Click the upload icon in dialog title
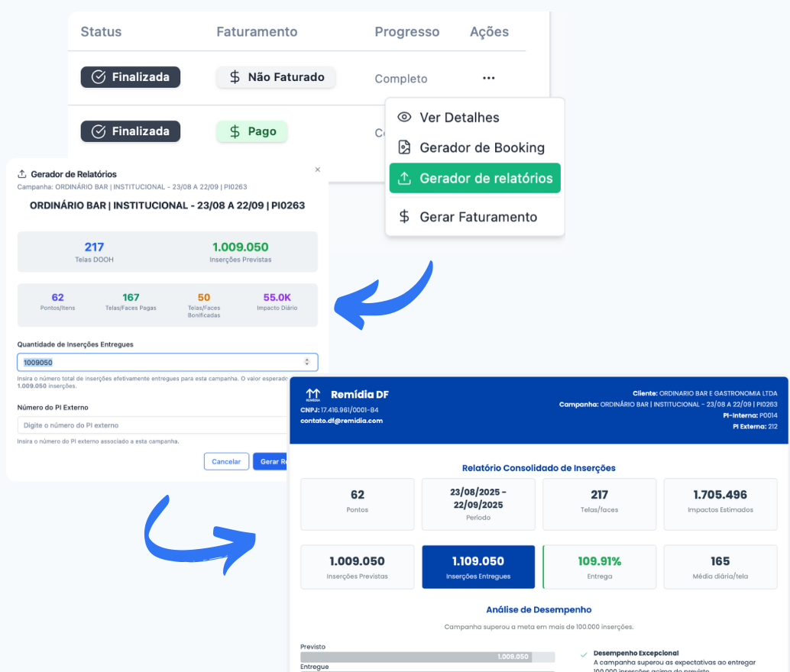The width and height of the screenshot is (790, 672). [21, 175]
